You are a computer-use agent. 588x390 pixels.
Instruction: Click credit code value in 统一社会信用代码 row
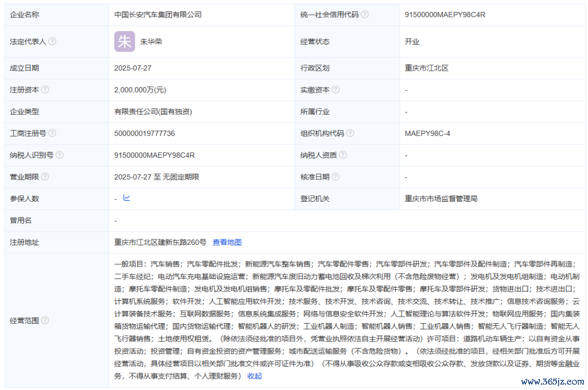(445, 15)
